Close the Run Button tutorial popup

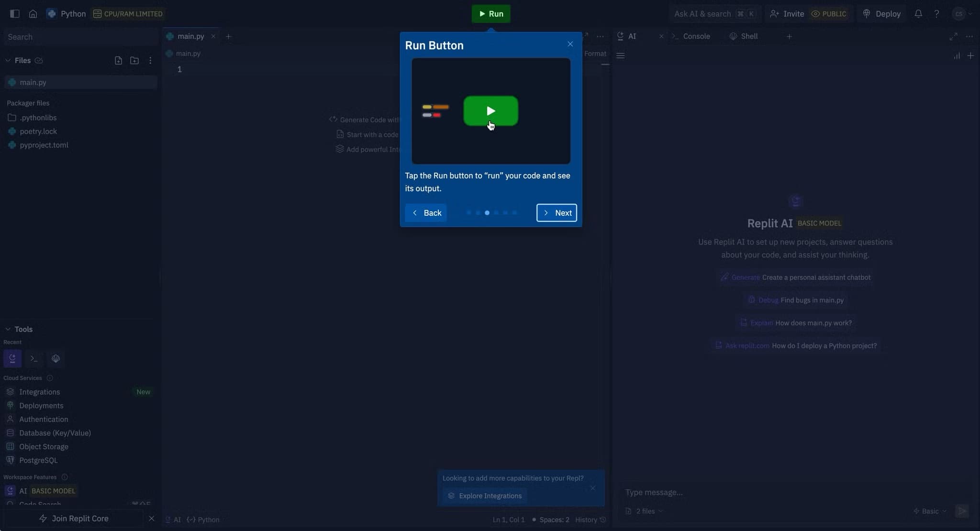click(570, 44)
